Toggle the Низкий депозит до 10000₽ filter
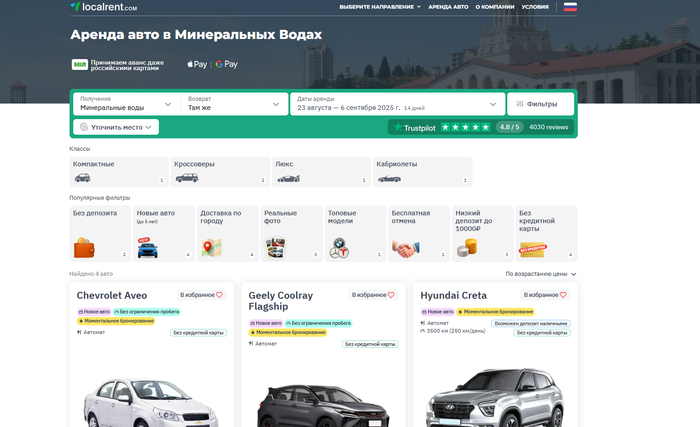 tap(483, 234)
